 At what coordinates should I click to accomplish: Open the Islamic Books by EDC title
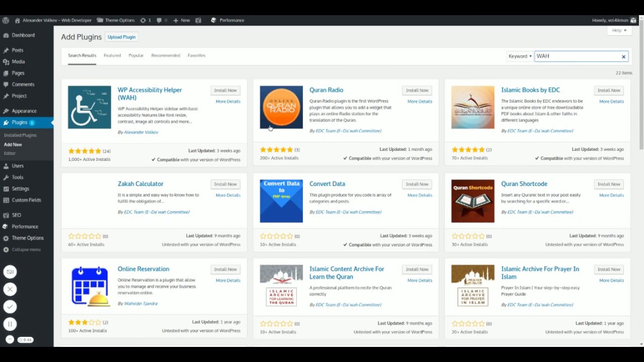(530, 90)
